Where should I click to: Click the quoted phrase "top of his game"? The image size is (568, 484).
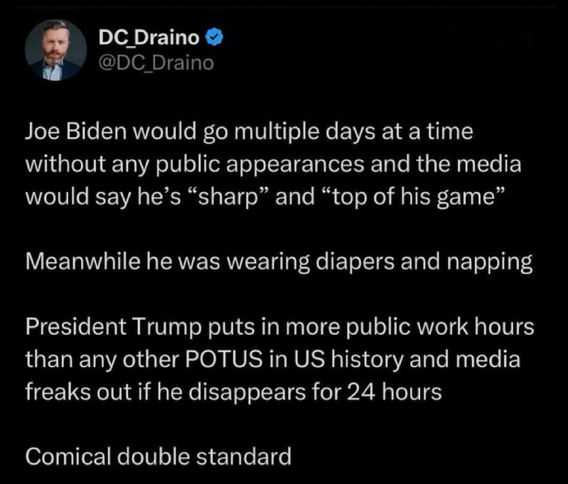[x=413, y=197]
